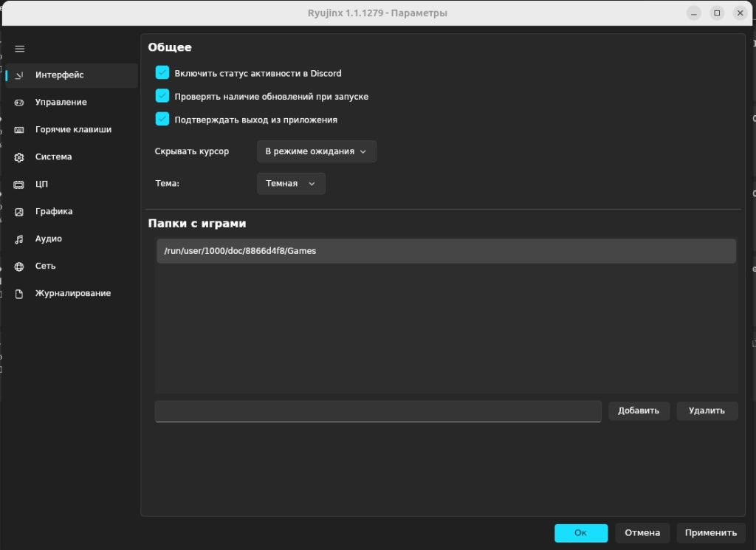Close the Ryujinx settings window
The image size is (756, 550).
tap(740, 13)
